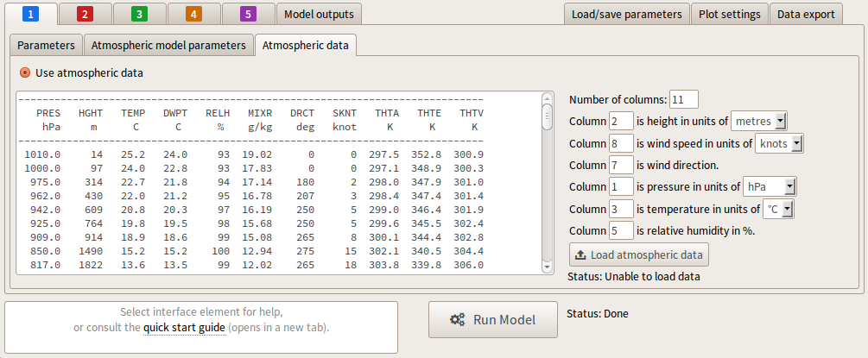Open the pressure units dropdown showing hPa

(770, 187)
